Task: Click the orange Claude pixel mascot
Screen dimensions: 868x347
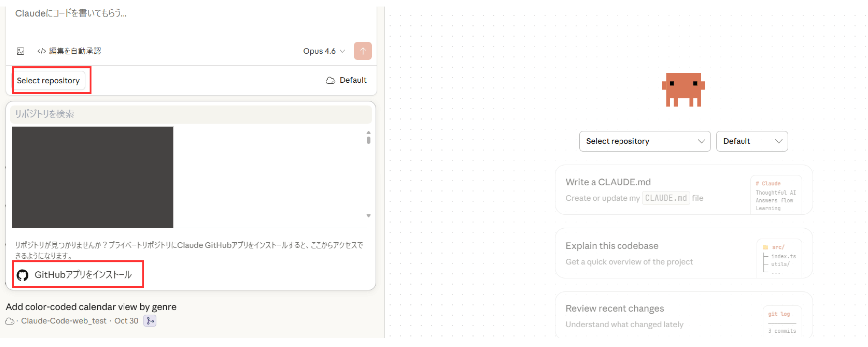Action: pos(683,90)
